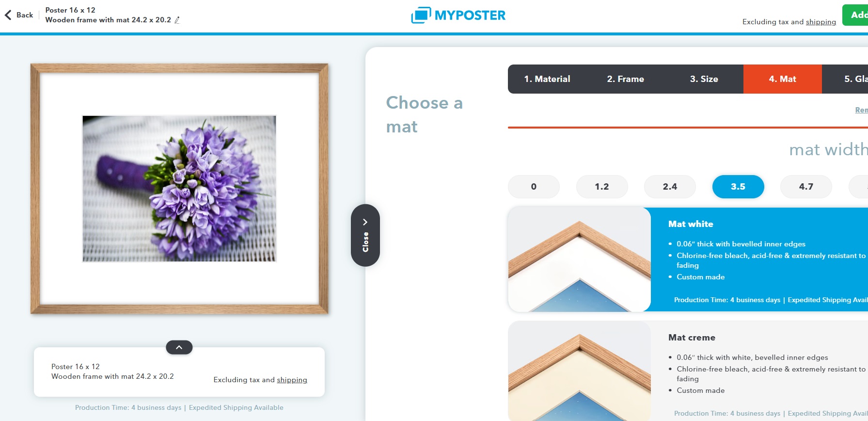Select mat width 1.2
The image size is (868, 421).
click(602, 187)
